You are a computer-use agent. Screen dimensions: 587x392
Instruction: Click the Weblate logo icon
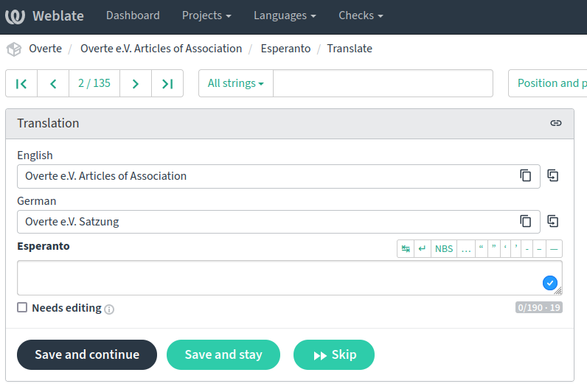15,16
